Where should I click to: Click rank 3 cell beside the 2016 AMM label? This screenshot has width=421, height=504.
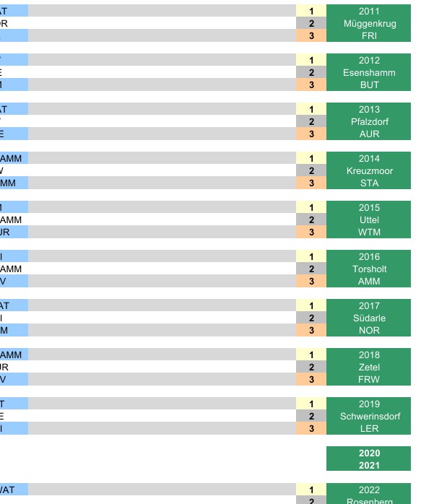[311, 281]
